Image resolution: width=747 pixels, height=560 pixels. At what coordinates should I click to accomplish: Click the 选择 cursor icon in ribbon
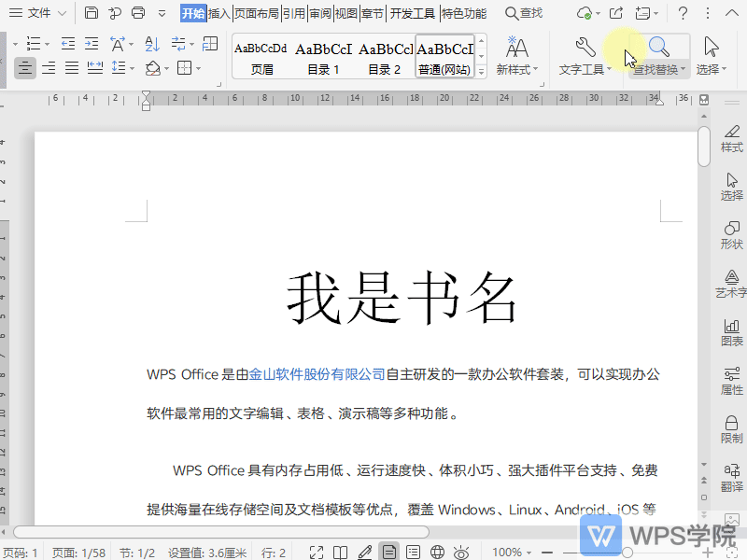[712, 47]
